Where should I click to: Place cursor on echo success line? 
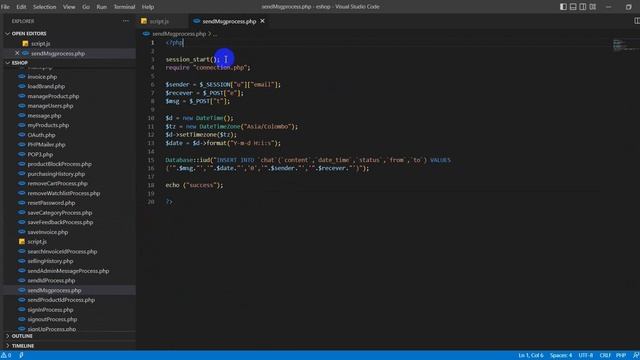(194, 185)
